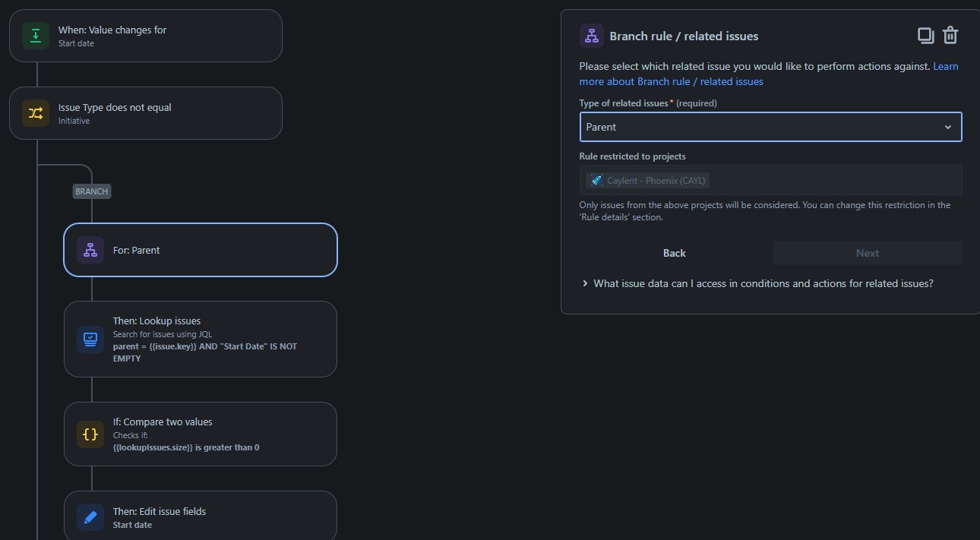Click the Caylent - Phoenix (CAYL) project field
980x540 pixels.
770,181
